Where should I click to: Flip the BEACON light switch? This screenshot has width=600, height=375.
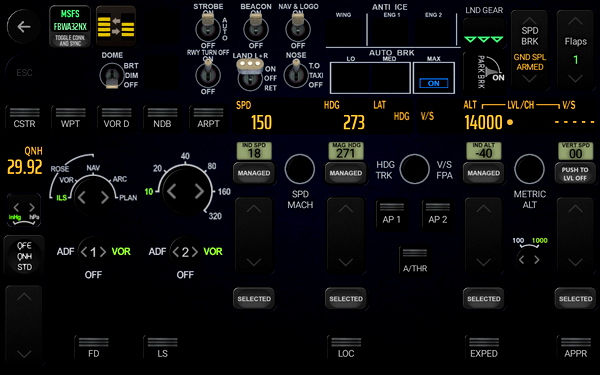tap(256, 28)
